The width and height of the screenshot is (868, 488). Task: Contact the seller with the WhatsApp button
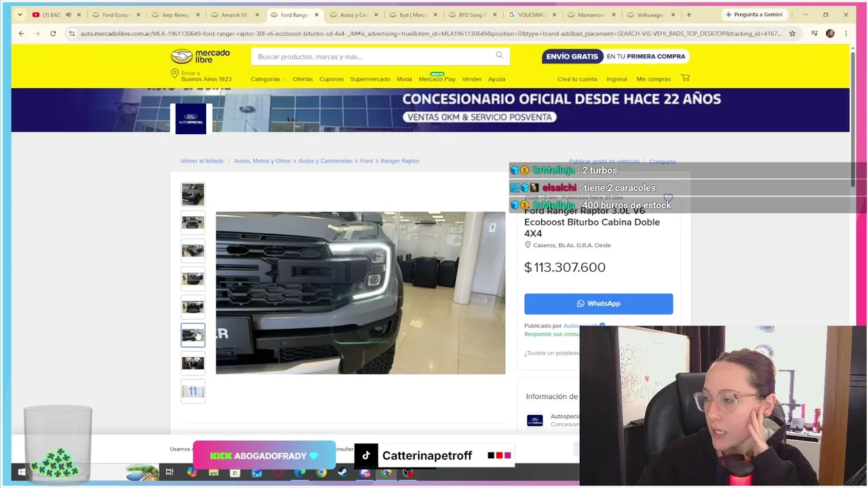coord(599,304)
